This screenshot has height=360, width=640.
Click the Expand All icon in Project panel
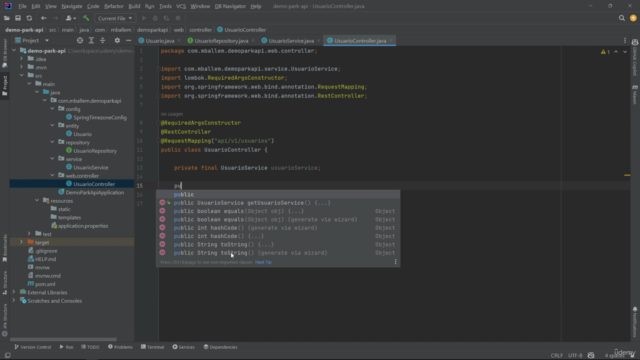(x=91, y=40)
